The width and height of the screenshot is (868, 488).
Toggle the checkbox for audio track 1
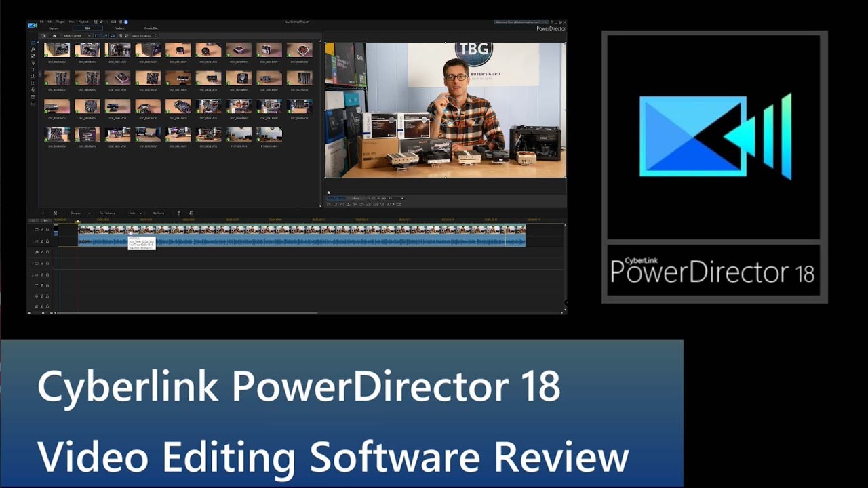[42, 241]
